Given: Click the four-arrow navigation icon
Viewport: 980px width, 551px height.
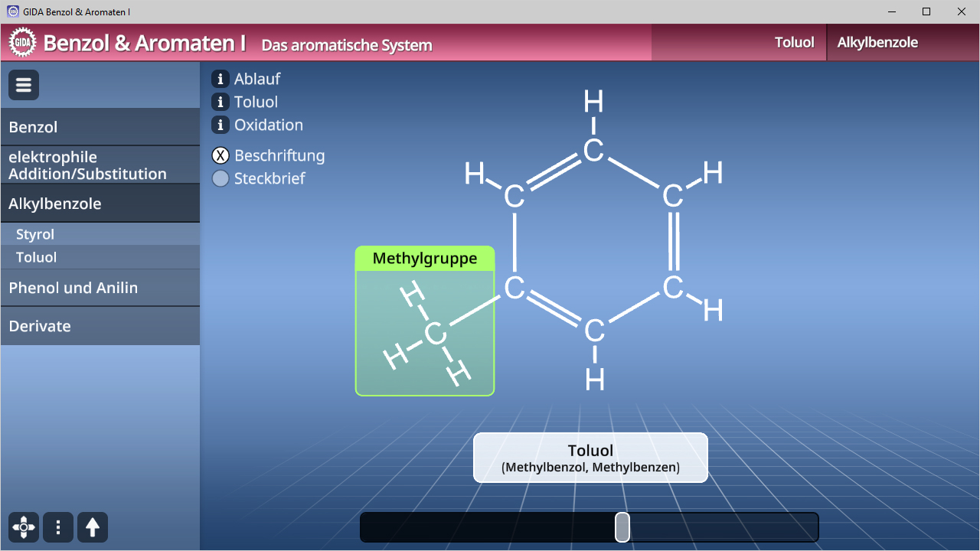Looking at the screenshot, I should [x=24, y=527].
